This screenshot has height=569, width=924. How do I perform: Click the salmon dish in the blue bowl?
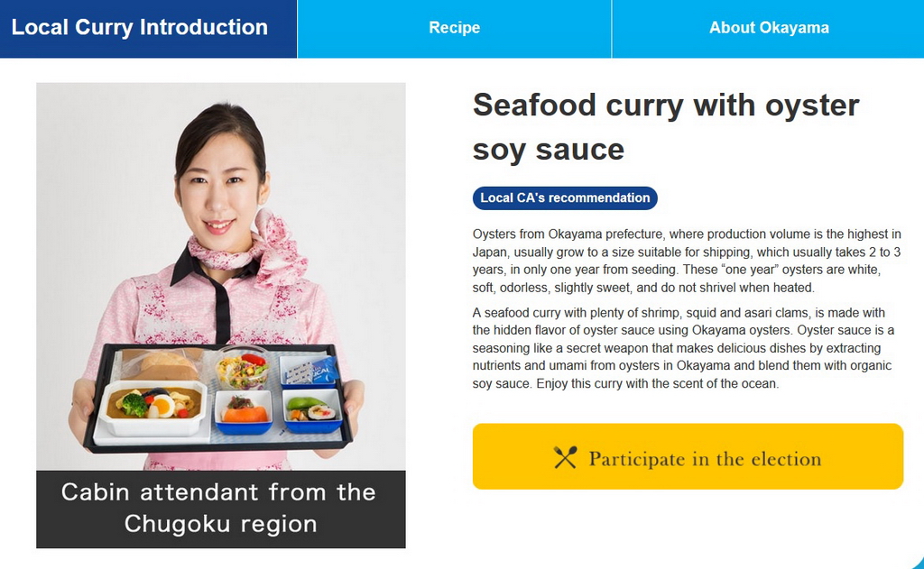244,412
